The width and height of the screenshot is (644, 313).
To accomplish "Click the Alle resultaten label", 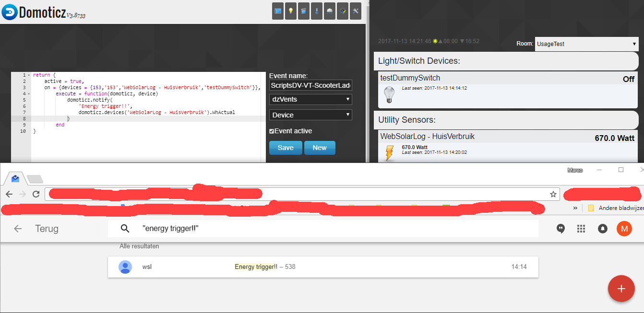I will (x=139, y=246).
